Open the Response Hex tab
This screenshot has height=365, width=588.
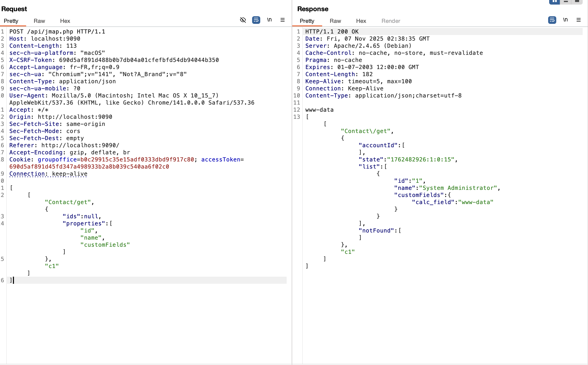361,21
